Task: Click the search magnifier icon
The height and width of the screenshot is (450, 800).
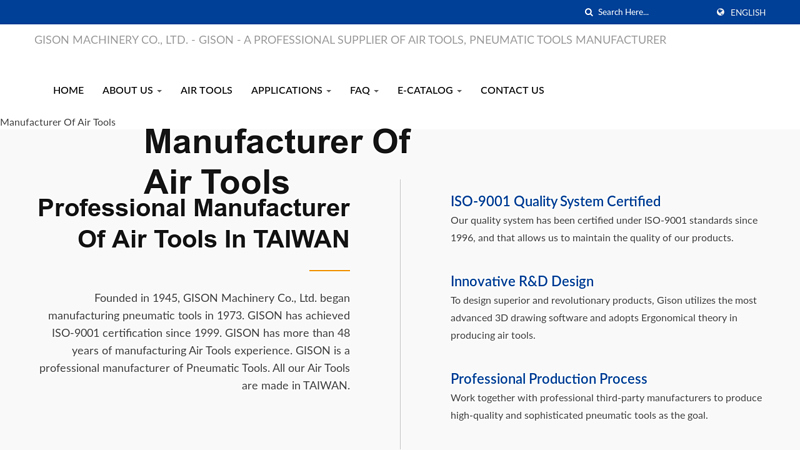Action: [588, 12]
